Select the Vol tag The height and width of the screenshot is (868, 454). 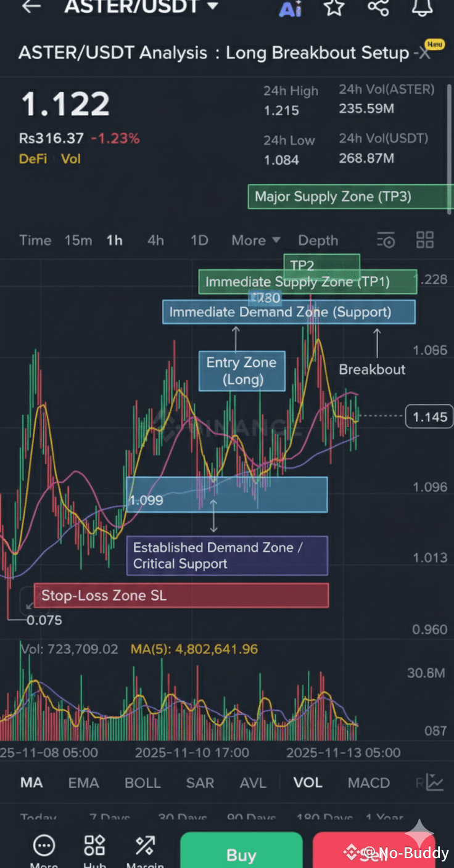point(71,159)
